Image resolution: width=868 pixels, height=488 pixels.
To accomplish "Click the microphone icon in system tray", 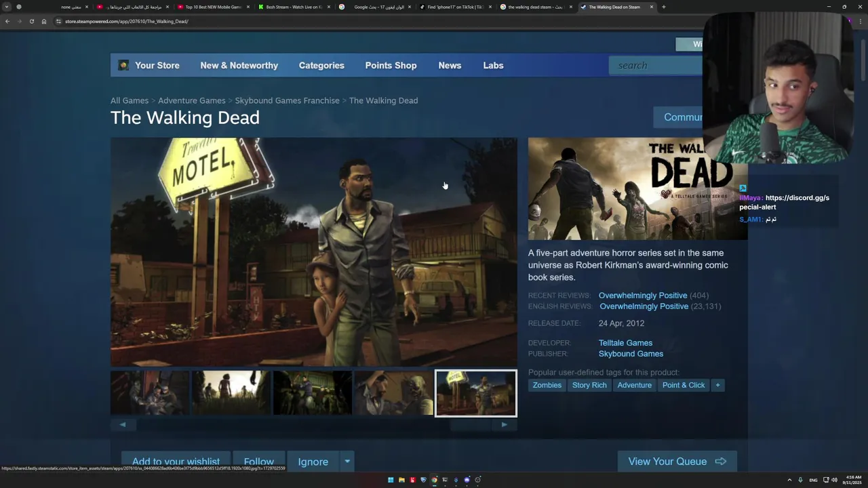I will pos(800,480).
